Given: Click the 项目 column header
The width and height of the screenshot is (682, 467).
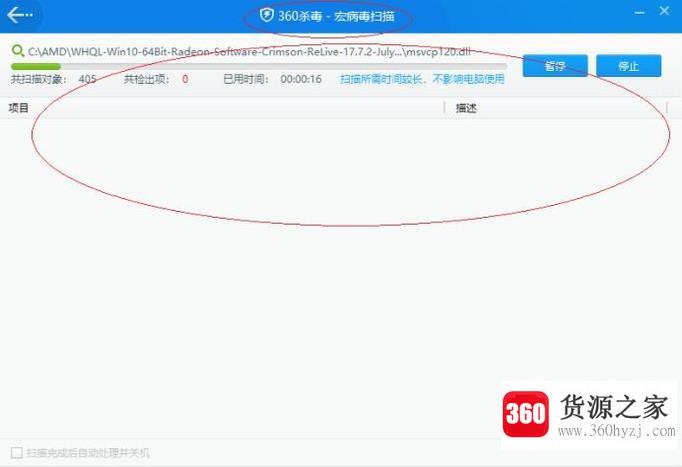Looking at the screenshot, I should tap(19, 108).
